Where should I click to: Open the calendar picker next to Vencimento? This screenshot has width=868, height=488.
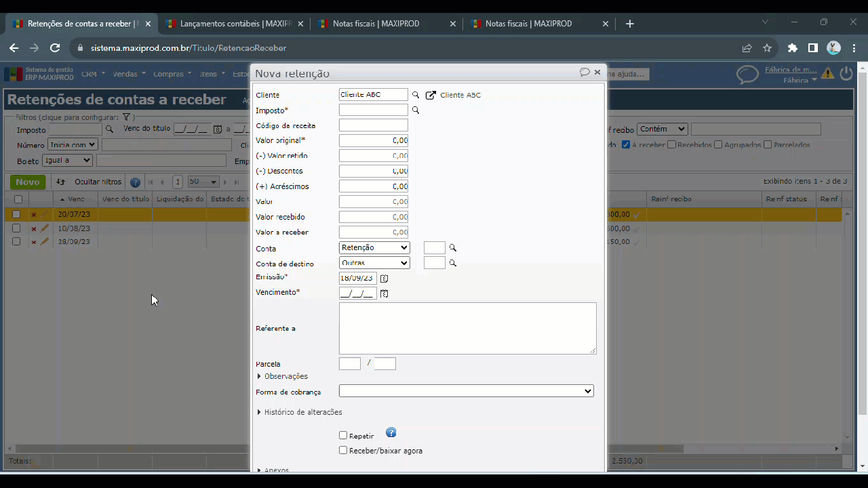[x=384, y=293]
